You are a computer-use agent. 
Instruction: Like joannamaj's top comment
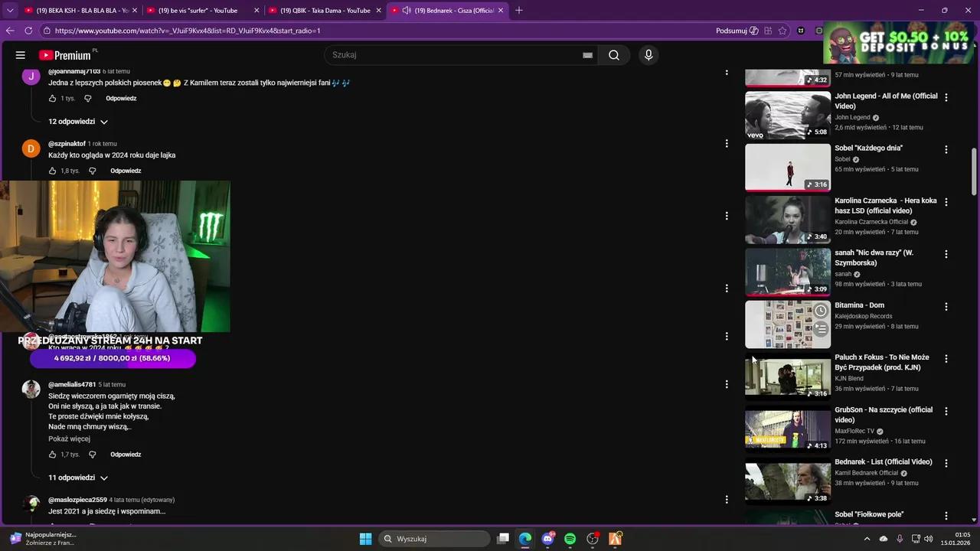tap(52, 98)
